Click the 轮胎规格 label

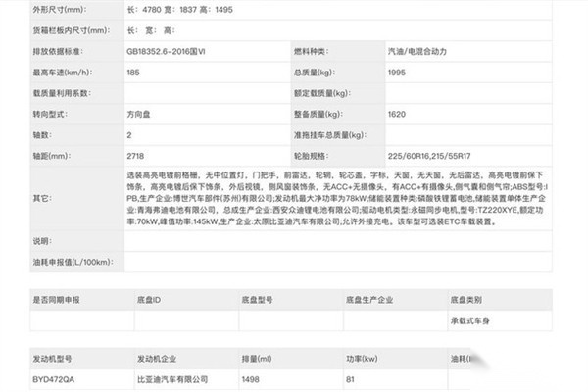pos(312,156)
